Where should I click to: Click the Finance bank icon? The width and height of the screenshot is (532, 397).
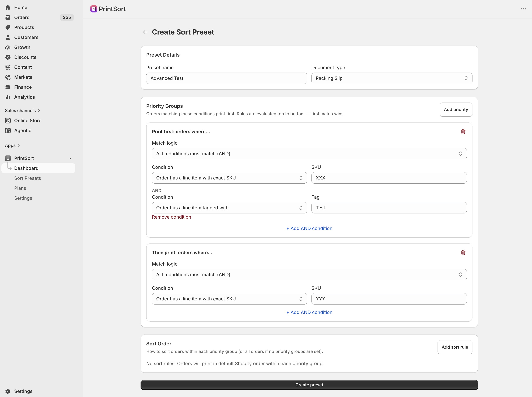point(8,87)
